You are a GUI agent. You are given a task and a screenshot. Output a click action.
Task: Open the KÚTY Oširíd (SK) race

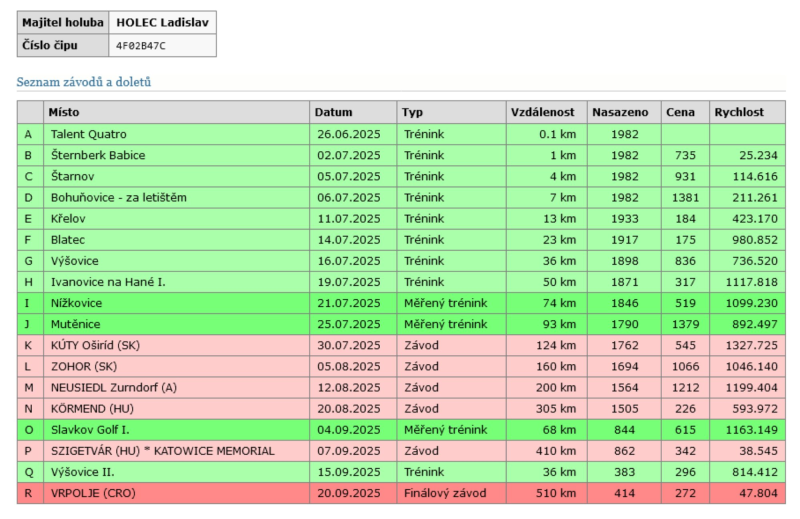pos(98,346)
